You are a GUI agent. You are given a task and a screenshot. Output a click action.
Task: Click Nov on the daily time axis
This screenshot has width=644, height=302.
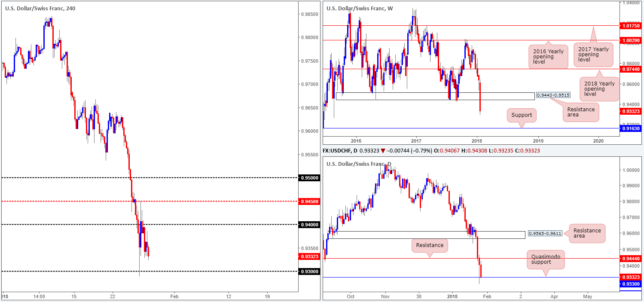point(385,296)
